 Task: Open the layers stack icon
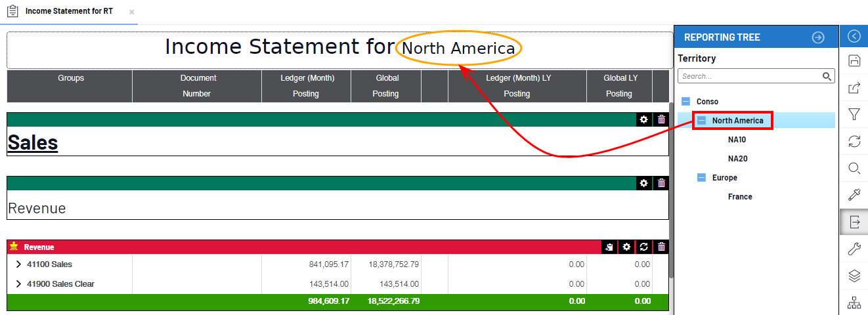point(854,276)
